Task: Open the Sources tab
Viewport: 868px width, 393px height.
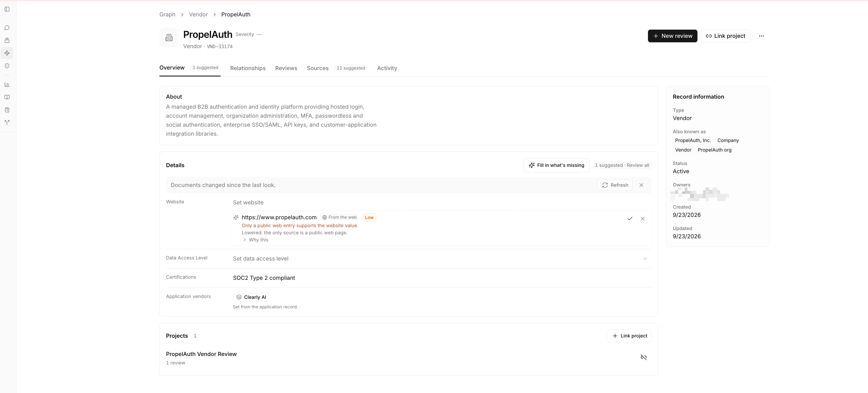Action: [317, 68]
